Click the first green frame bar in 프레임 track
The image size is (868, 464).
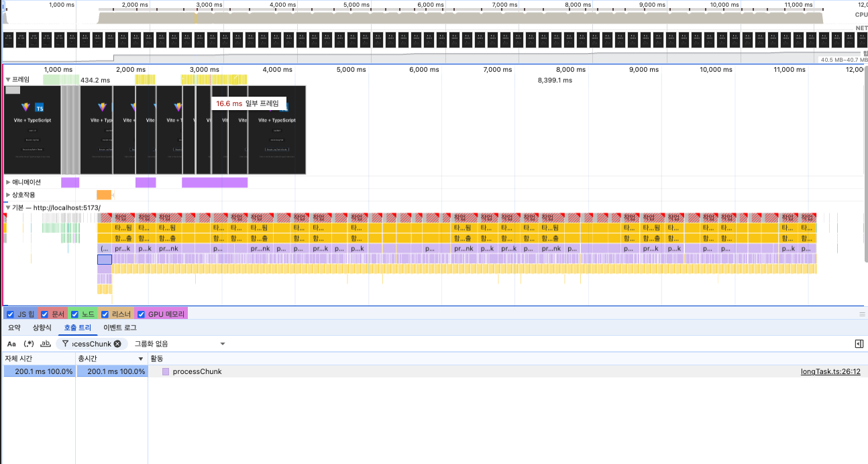pos(52,79)
